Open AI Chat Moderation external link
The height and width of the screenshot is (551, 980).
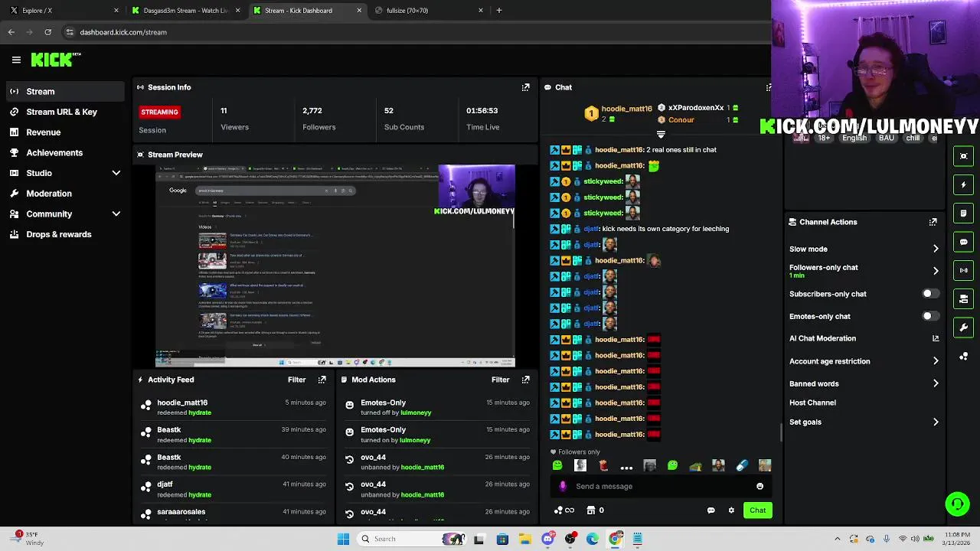[x=936, y=338]
